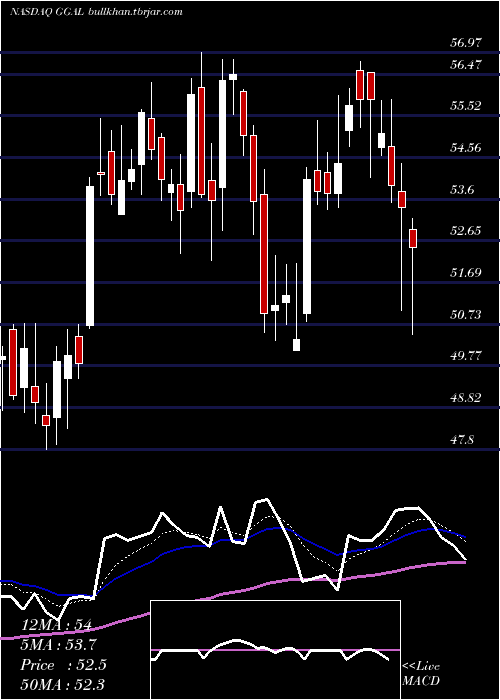Click the <<Live MACD label
Viewport: 500px width, 700px height.
[421, 673]
